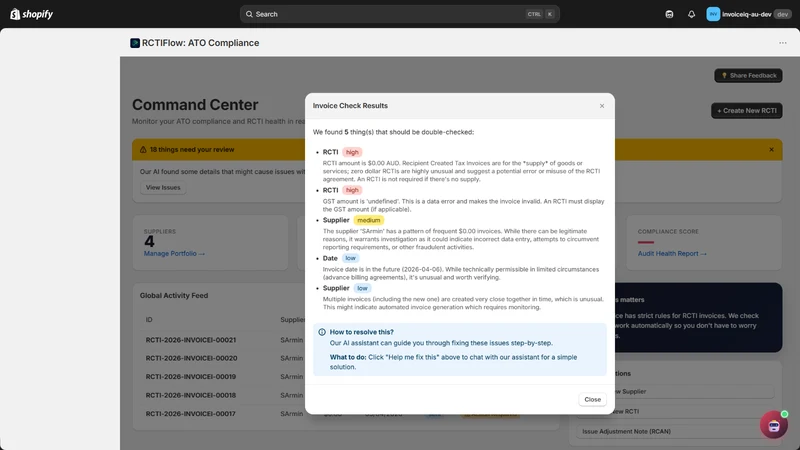Close the Invoice Check Results dialog with X
Viewport: 800px width, 450px height.
tap(602, 106)
